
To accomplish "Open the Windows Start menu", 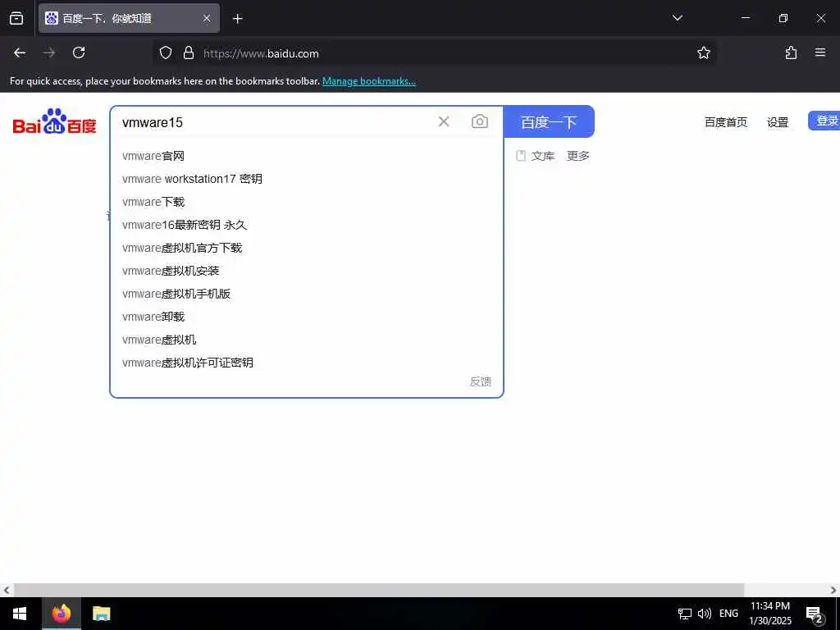I will click(20, 614).
